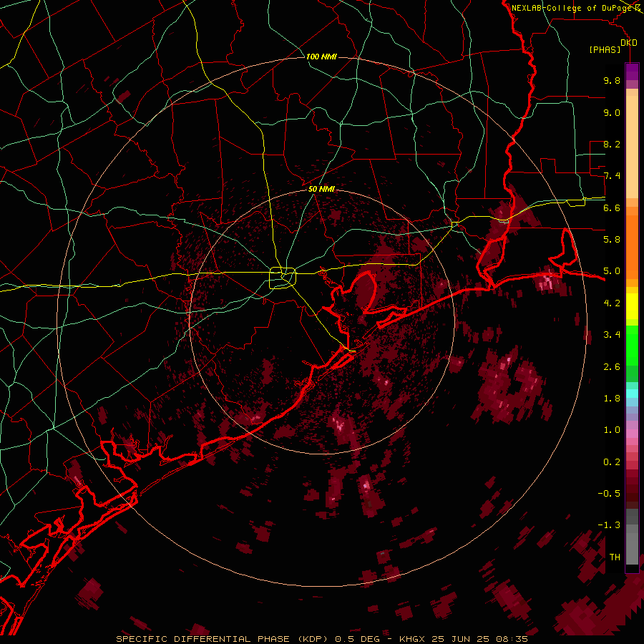Click the TH threshold label
The width and height of the screenshot is (644, 644).
[615, 557]
